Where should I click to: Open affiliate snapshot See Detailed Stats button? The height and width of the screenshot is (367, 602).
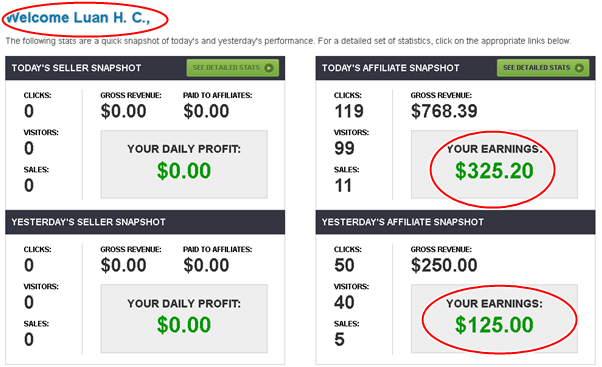pyautogui.click(x=543, y=68)
